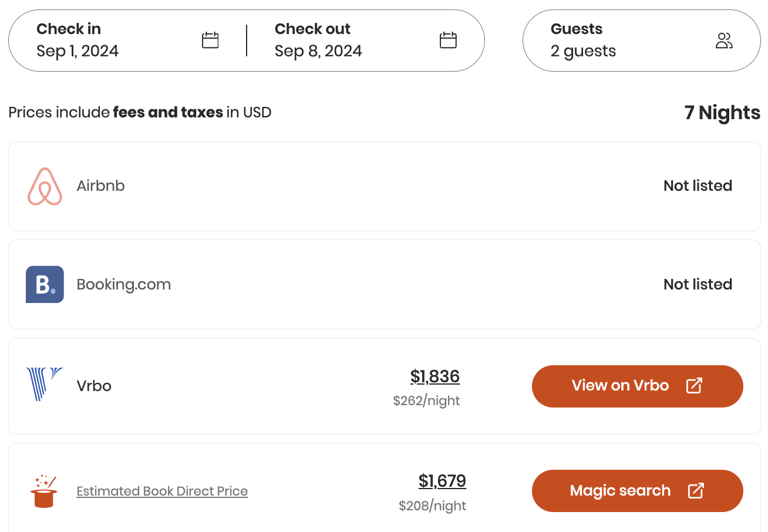This screenshot has height=532, width=768.
Task: Click the Booking.com logo icon
Action: (45, 285)
